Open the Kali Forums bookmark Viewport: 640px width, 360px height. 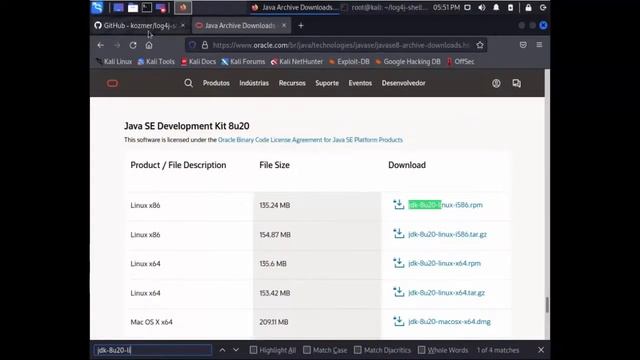243,62
